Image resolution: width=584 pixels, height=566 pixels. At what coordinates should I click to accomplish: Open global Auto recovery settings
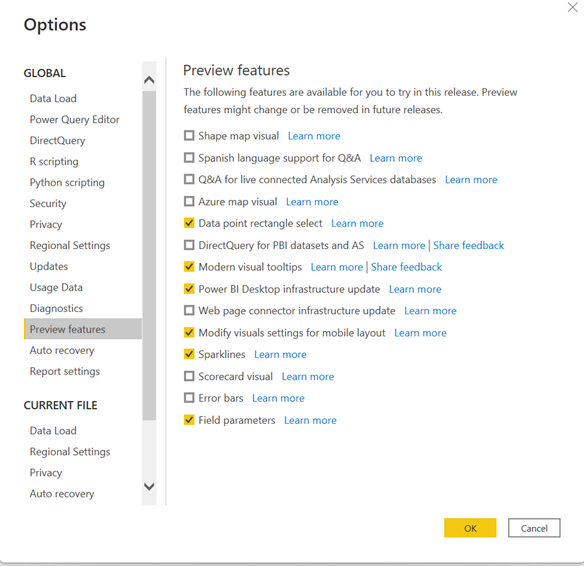(83, 350)
